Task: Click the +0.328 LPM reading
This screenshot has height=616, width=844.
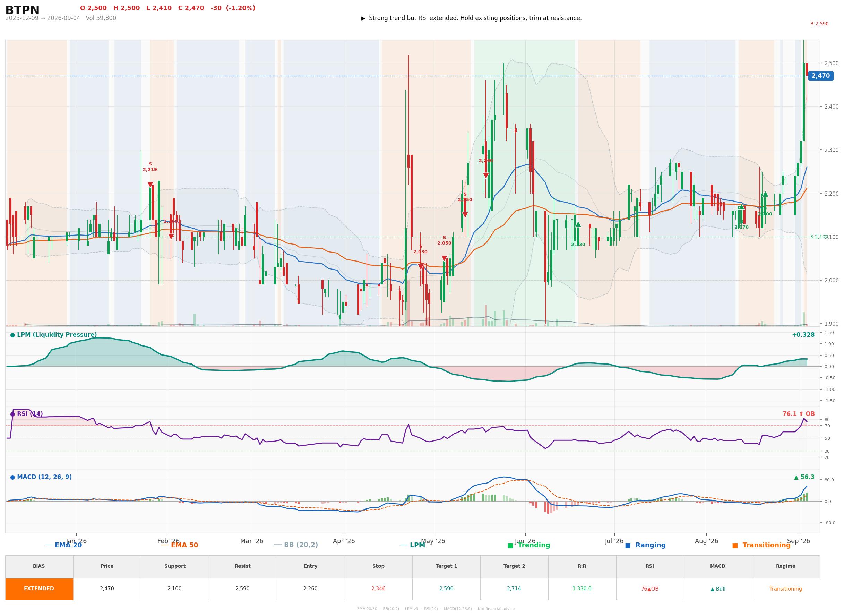Action: [803, 335]
